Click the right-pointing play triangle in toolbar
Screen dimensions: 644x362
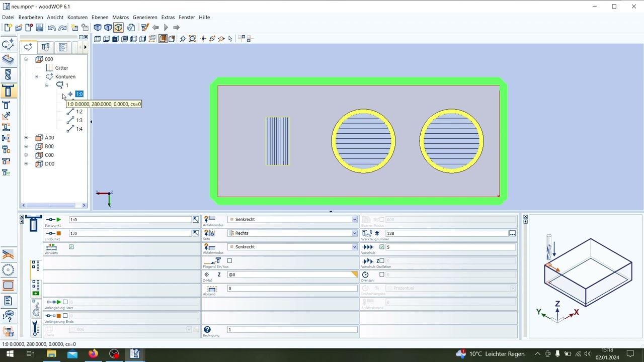click(166, 28)
